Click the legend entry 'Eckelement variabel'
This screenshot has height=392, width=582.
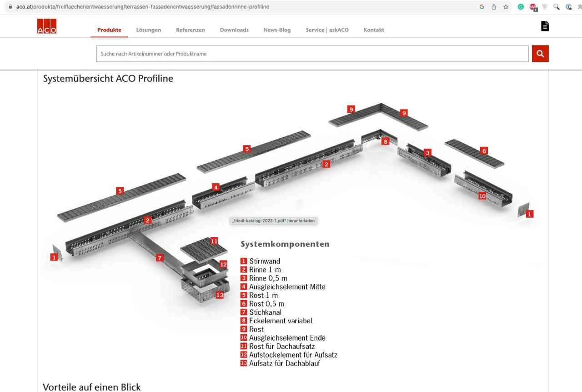pyautogui.click(x=281, y=321)
